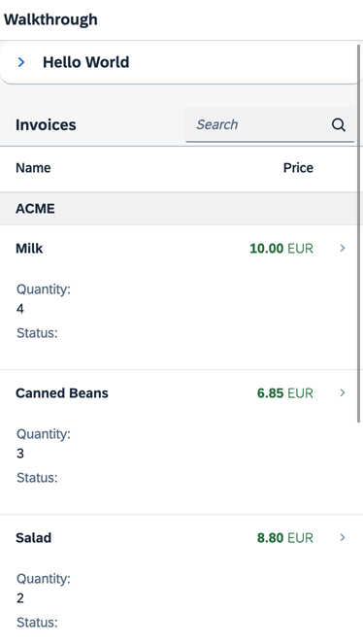Screen dimensions: 363x644
Task: Click the vertical page scrollbar
Action: (360, 233)
